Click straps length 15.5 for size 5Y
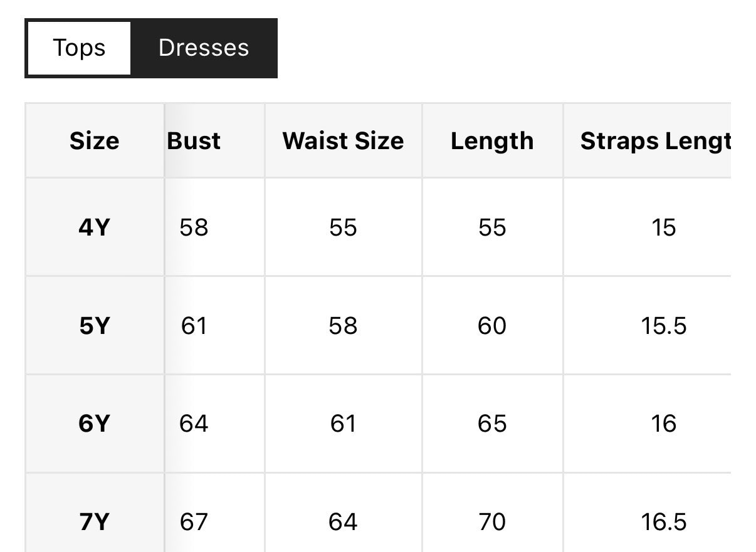The height and width of the screenshot is (552, 756). point(664,325)
